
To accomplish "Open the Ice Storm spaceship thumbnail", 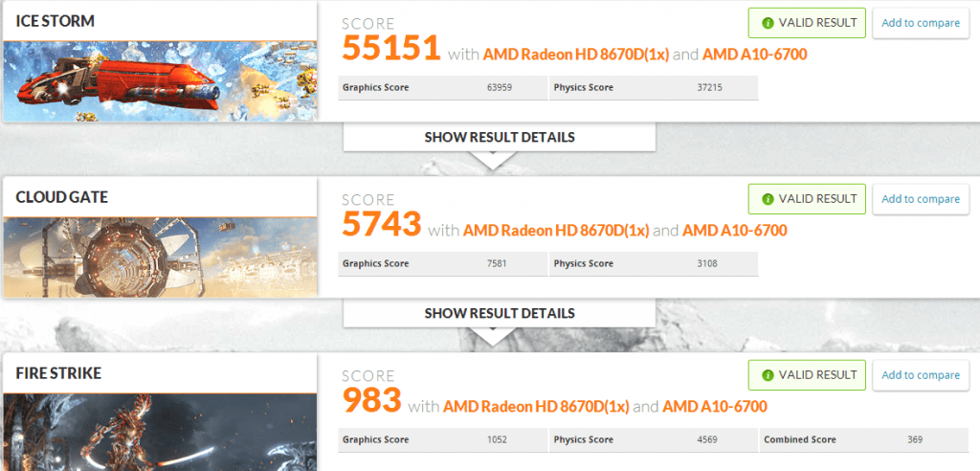I will 160,81.
